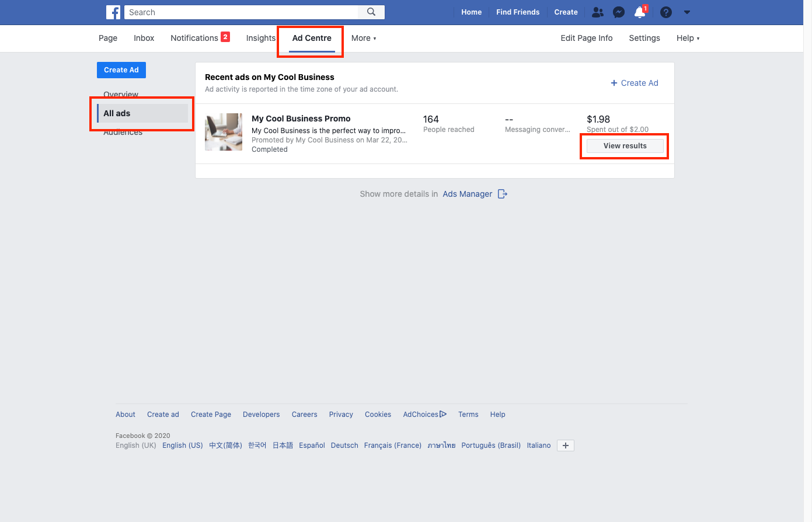This screenshot has width=812, height=522.
Task: Switch language to Português (Brasil)
Action: point(491,446)
